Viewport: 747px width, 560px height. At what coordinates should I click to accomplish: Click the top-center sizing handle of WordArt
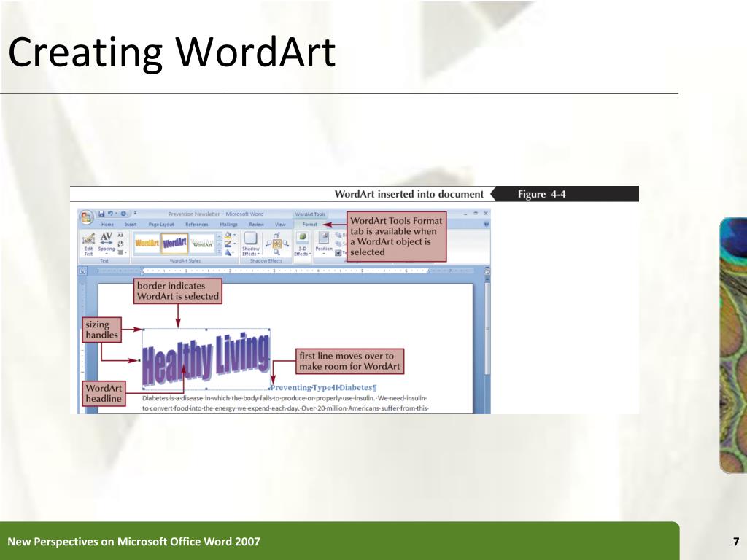pyautogui.click(x=206, y=329)
